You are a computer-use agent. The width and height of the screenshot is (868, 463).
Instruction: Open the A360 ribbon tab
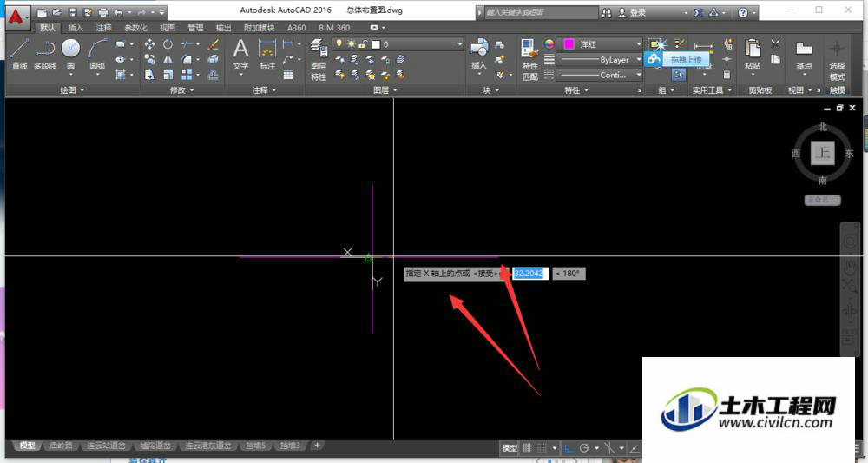[296, 27]
